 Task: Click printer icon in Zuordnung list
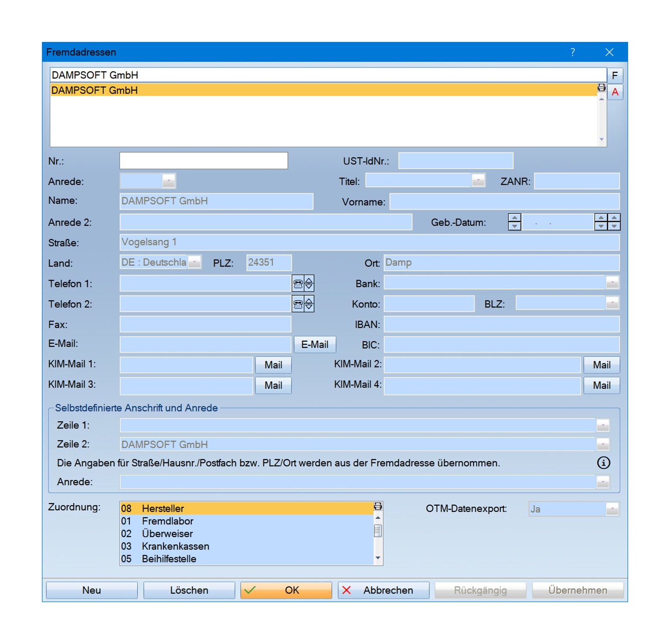coord(378,506)
